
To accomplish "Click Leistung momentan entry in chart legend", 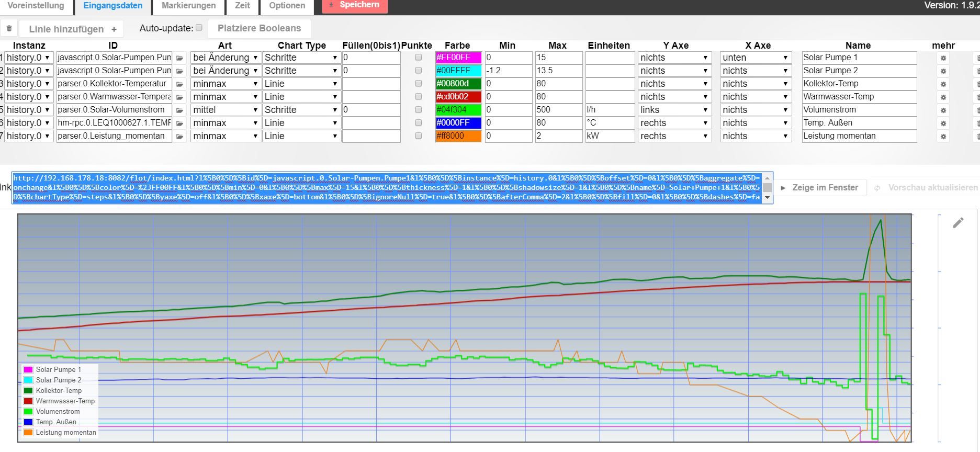I will pos(66,433).
